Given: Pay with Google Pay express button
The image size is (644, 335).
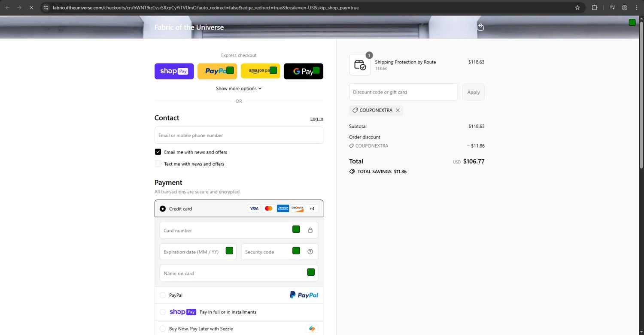Looking at the screenshot, I should click(304, 71).
